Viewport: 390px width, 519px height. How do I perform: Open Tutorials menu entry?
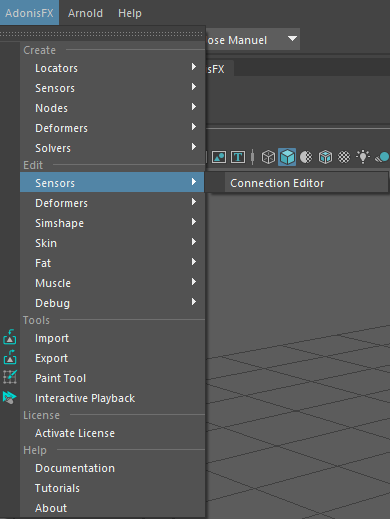pyautogui.click(x=112, y=488)
